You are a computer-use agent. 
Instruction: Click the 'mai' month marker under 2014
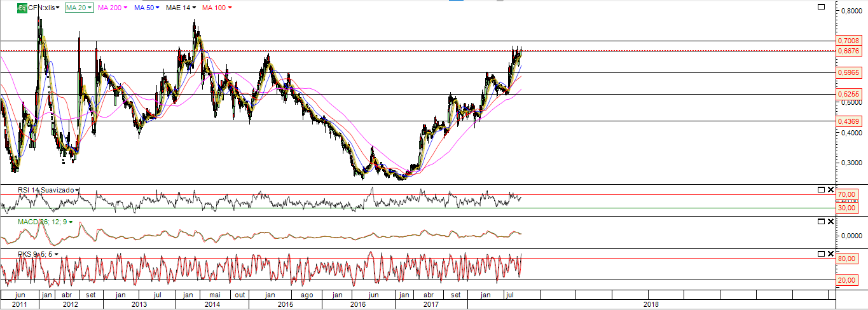tap(215, 295)
